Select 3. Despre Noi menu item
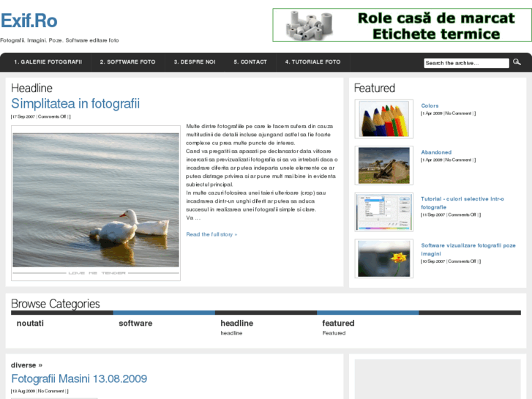 (195, 61)
